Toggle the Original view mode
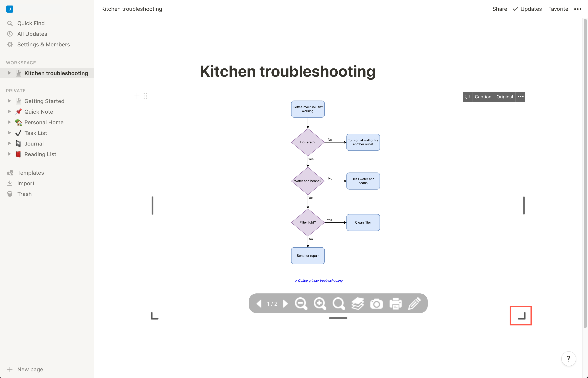588x378 pixels. point(504,97)
